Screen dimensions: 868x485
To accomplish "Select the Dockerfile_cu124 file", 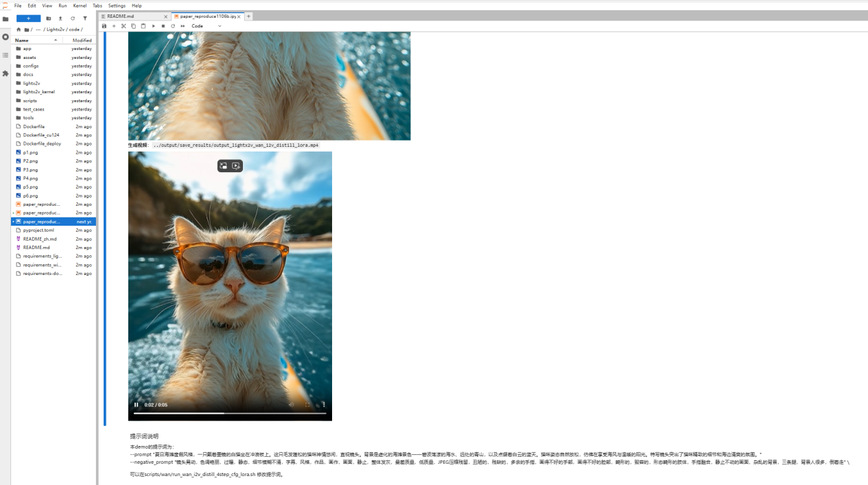I will click(54, 135).
